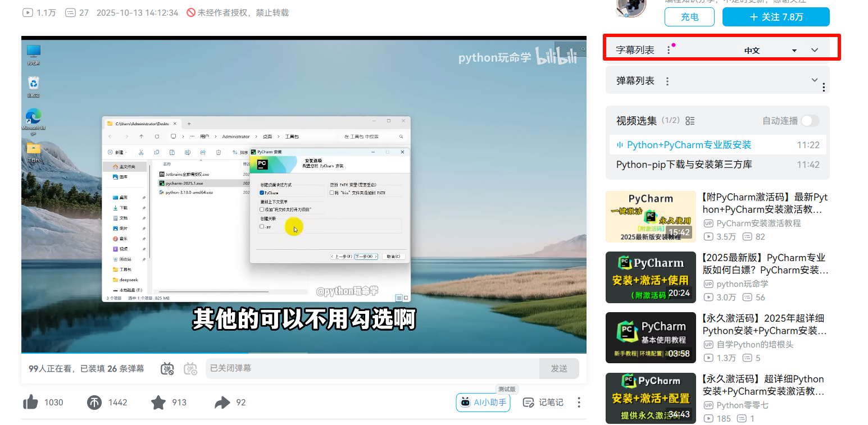
Task: Click the share count 92
Action: click(x=241, y=403)
